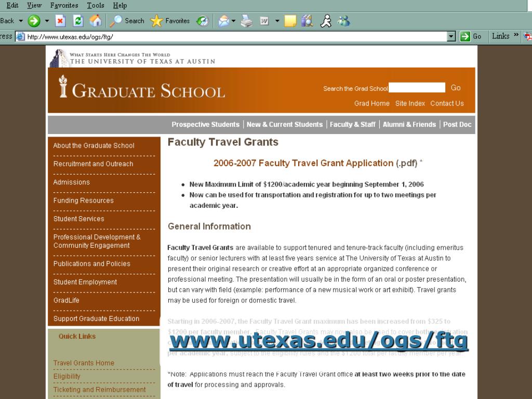Open the Grad Home link
The image size is (532, 399).
(372, 103)
